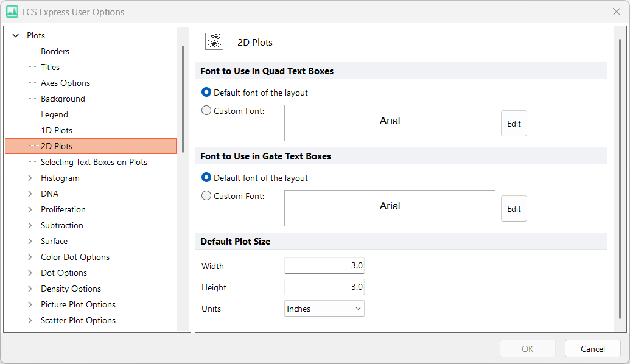
Task: Expand the Density Options node
Action: 30,289
